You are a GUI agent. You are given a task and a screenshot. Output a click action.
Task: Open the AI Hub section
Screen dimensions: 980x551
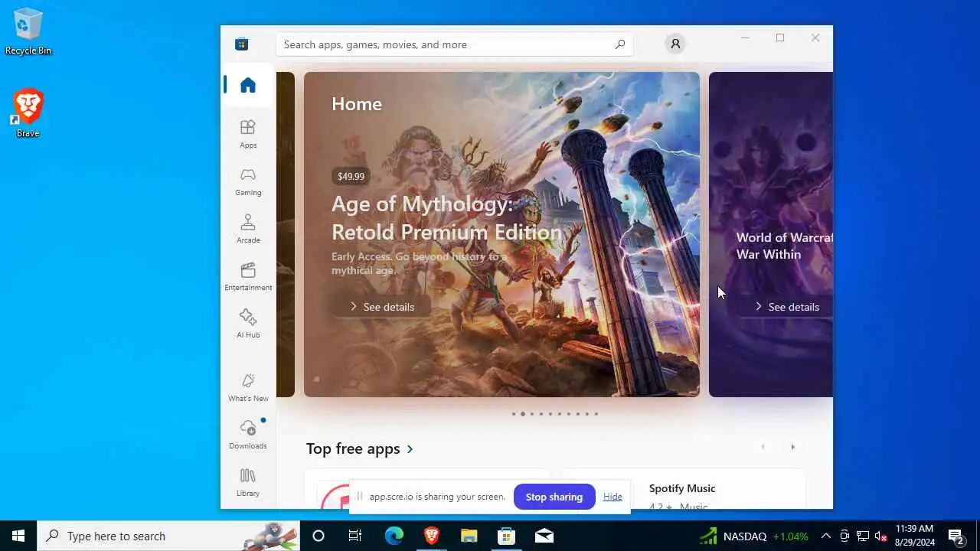click(248, 324)
